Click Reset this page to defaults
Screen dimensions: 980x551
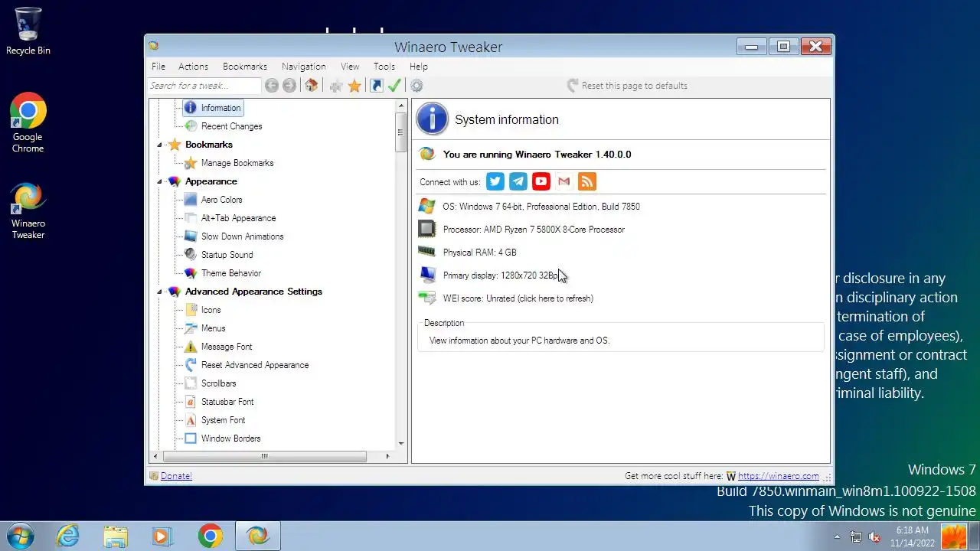(627, 86)
